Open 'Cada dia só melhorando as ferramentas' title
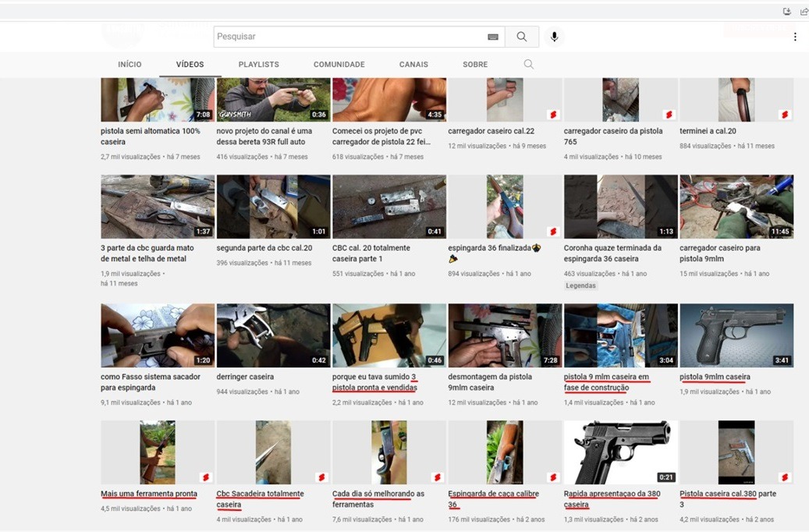 (x=378, y=499)
